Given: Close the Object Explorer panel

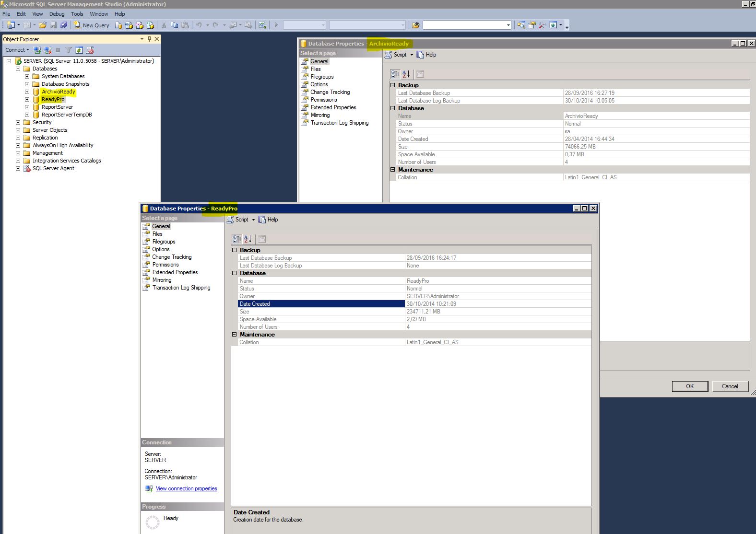Looking at the screenshot, I should 157,39.
